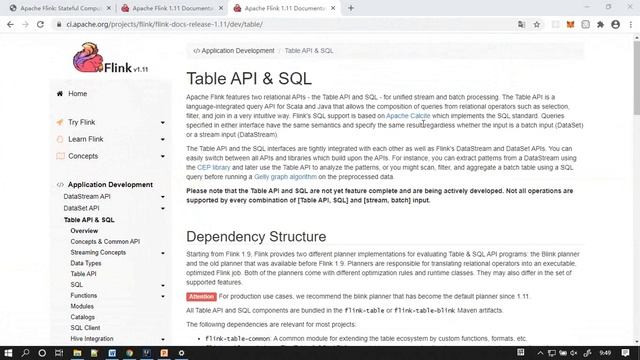Click the address bar URL field
This screenshot has height=360, width=640.
[286, 24]
